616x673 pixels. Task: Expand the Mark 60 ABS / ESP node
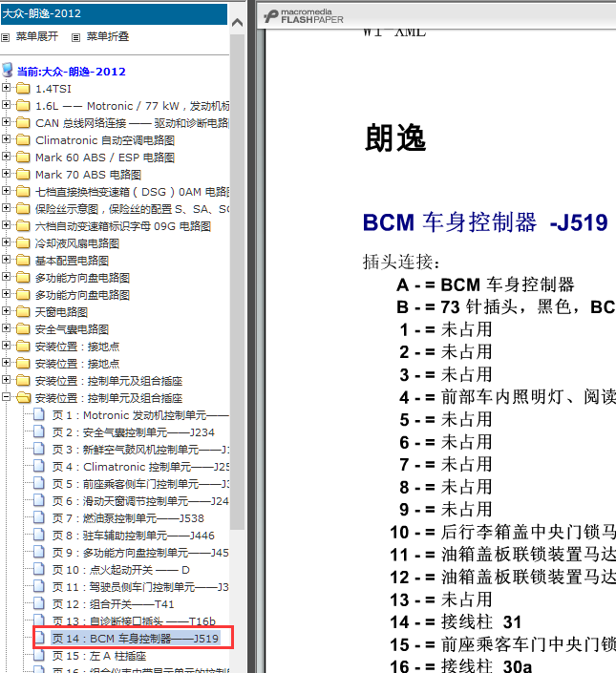tap(6, 157)
